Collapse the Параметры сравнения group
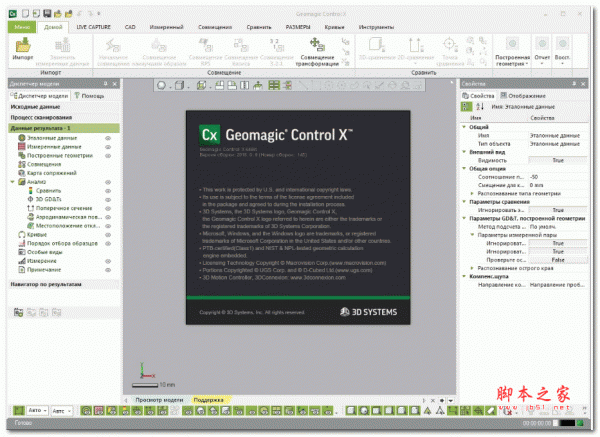 pyautogui.click(x=464, y=202)
